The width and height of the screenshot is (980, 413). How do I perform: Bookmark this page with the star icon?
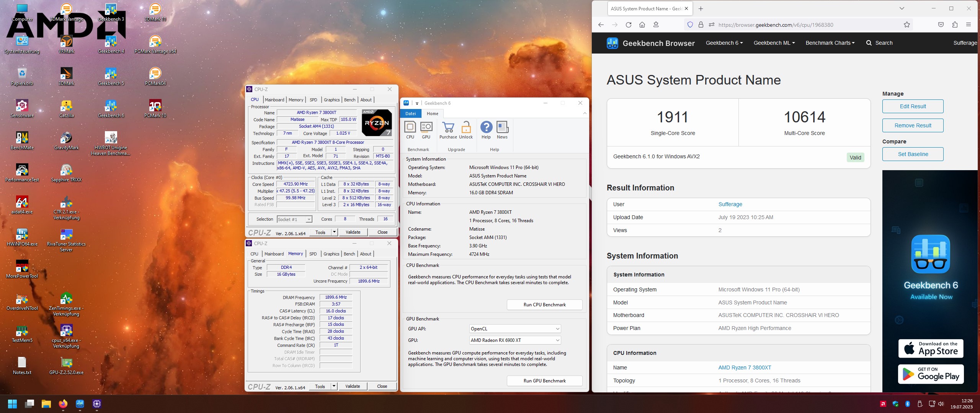click(906, 25)
